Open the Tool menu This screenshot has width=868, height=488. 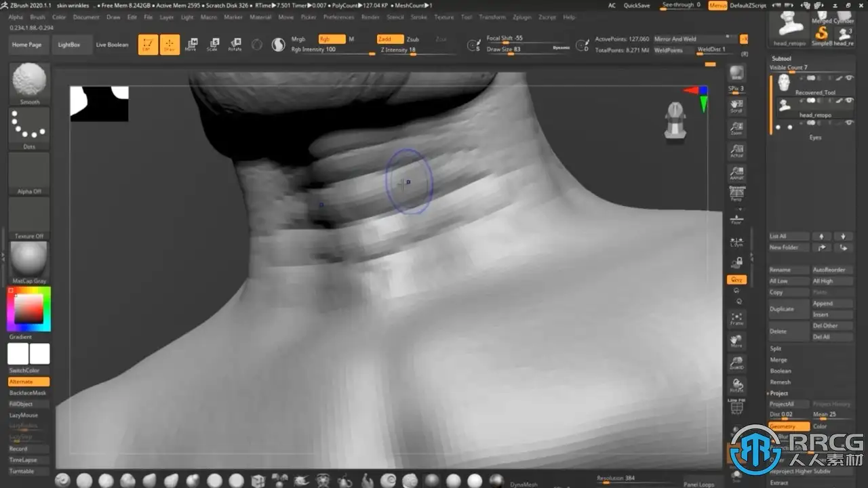(467, 17)
